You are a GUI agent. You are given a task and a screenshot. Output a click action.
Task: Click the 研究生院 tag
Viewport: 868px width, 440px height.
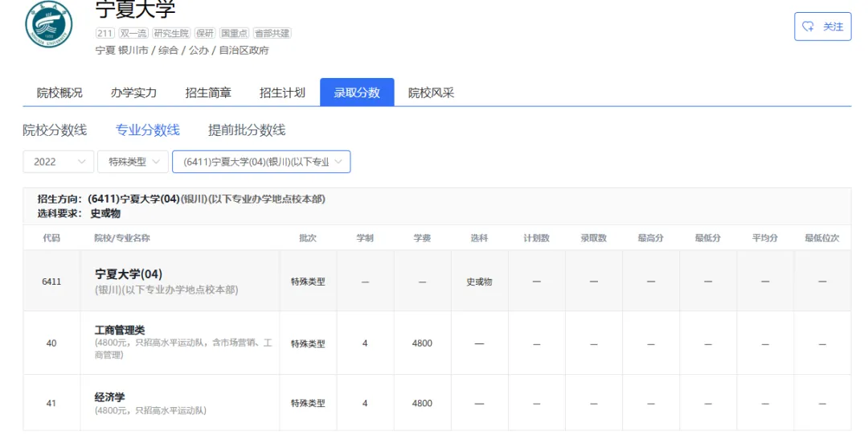click(x=172, y=33)
